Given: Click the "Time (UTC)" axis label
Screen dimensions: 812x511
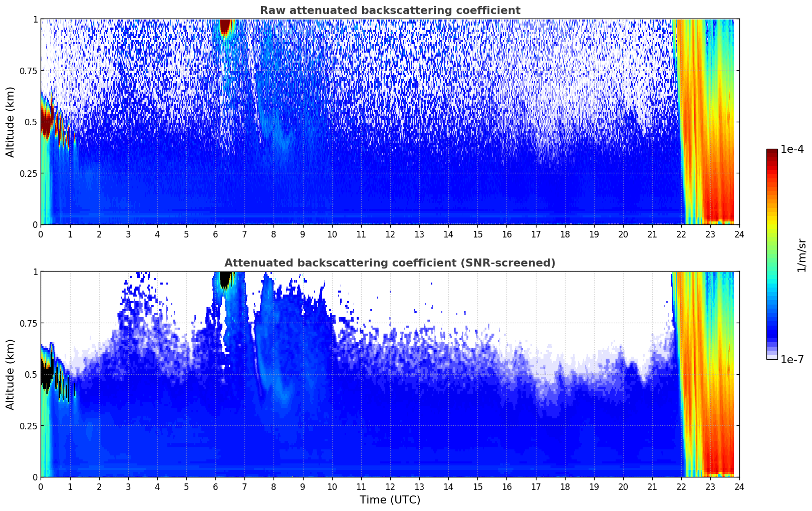Looking at the screenshot, I should 390,500.
